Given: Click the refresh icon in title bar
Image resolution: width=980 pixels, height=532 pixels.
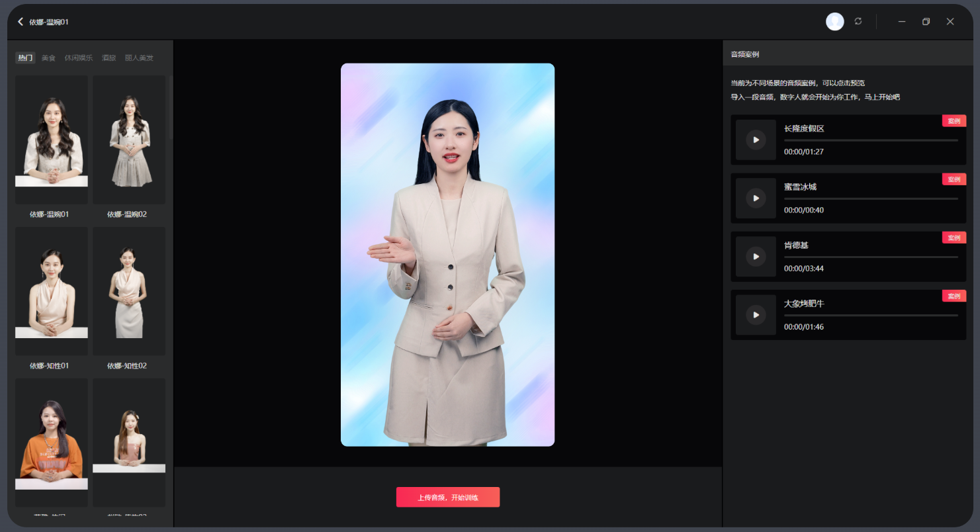Looking at the screenshot, I should (x=858, y=21).
